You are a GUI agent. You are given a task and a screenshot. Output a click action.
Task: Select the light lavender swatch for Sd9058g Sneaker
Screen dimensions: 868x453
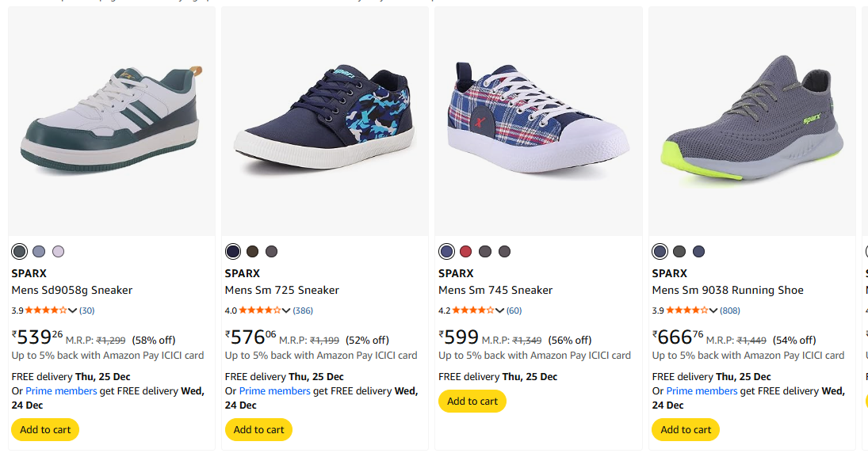[x=58, y=252]
